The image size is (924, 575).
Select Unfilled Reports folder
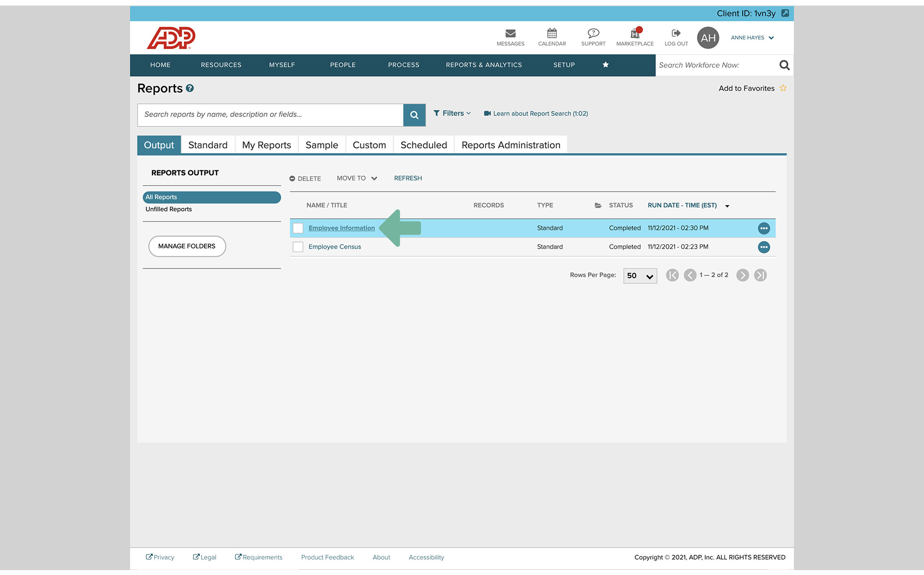click(168, 209)
